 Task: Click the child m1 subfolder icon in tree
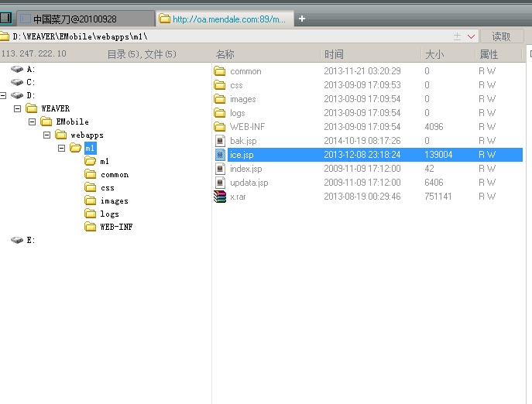pos(91,161)
